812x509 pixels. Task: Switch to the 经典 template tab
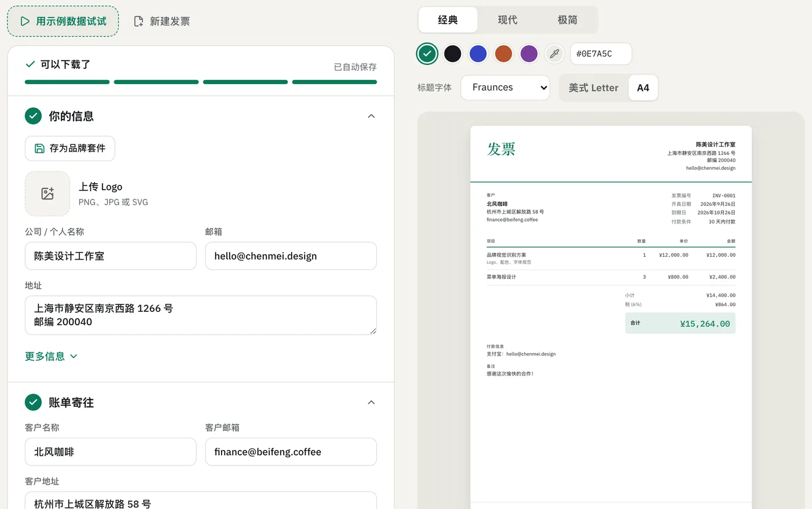[x=448, y=20]
